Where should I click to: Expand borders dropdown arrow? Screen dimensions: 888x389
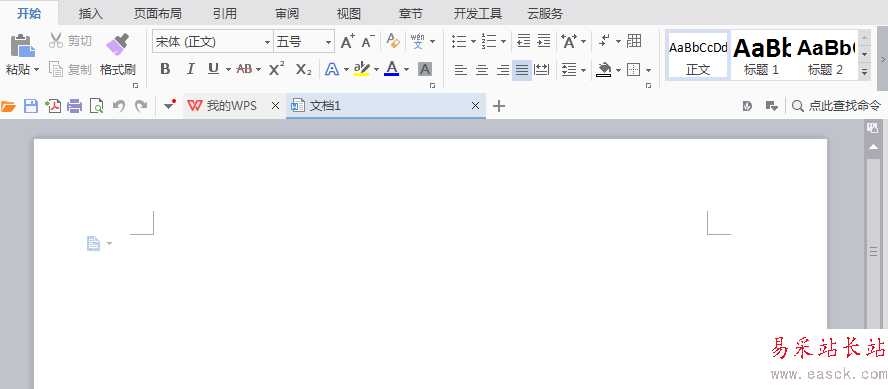(x=648, y=71)
